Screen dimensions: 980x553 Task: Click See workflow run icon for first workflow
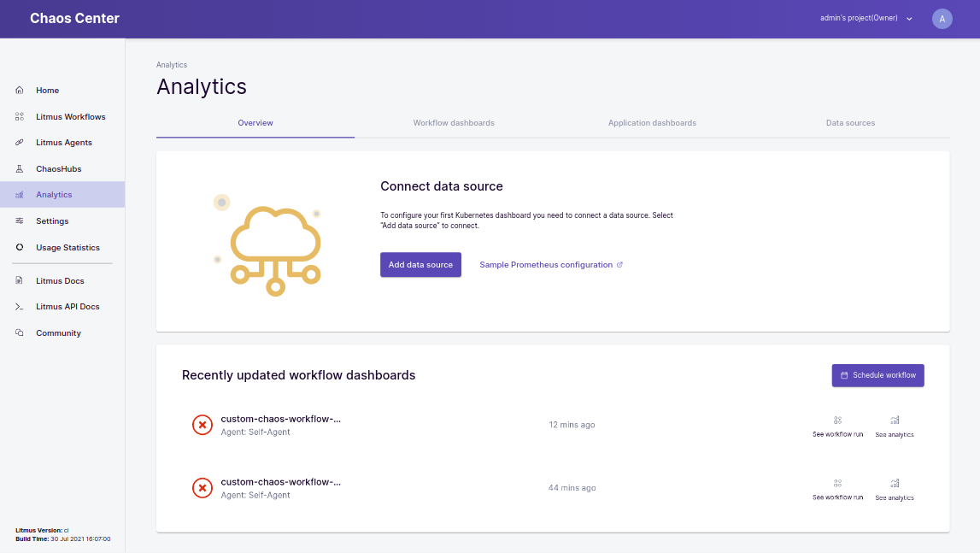point(837,421)
